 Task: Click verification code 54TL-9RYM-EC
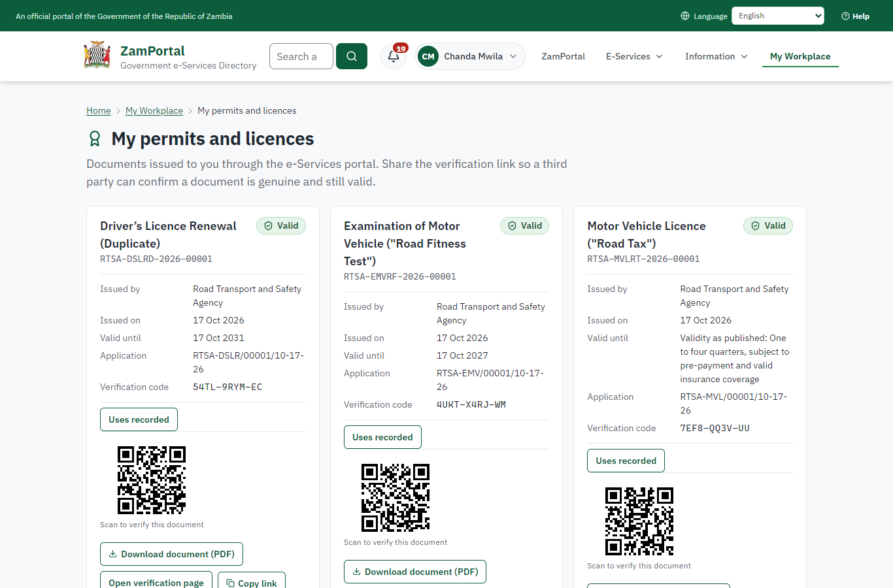point(227,387)
